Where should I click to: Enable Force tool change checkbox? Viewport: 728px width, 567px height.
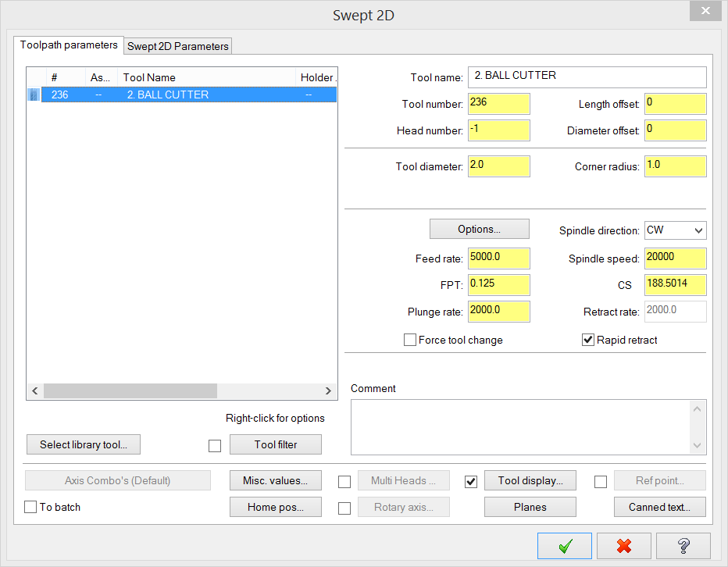[409, 340]
